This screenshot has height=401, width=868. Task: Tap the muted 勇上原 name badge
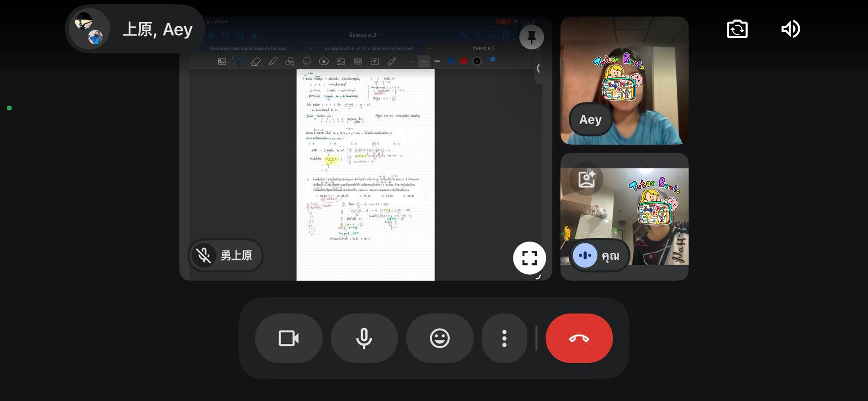(x=226, y=255)
